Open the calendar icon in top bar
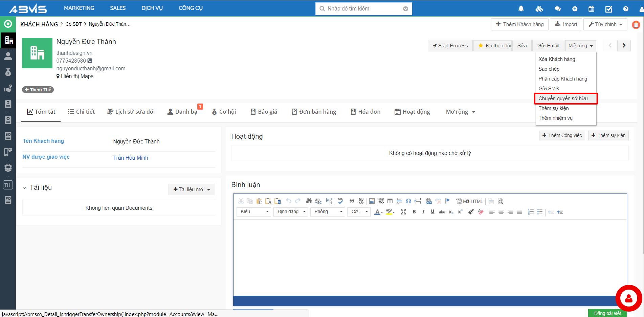644x317 pixels. 591,9
